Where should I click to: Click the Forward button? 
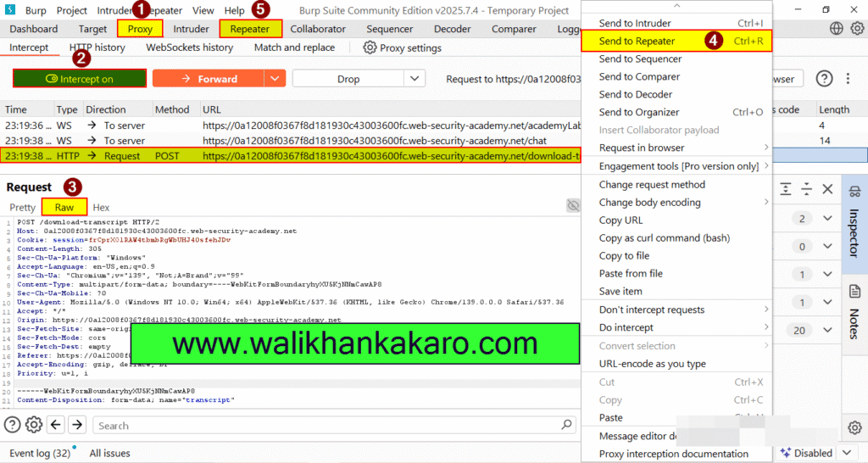209,79
